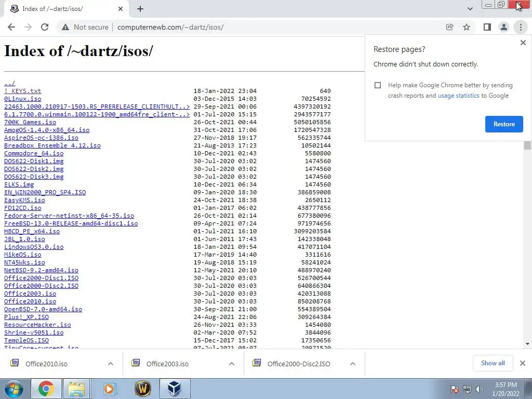The height and width of the screenshot is (399, 532).
Task: Open downloaded Office2003.iso from shelf
Action: coord(168,364)
